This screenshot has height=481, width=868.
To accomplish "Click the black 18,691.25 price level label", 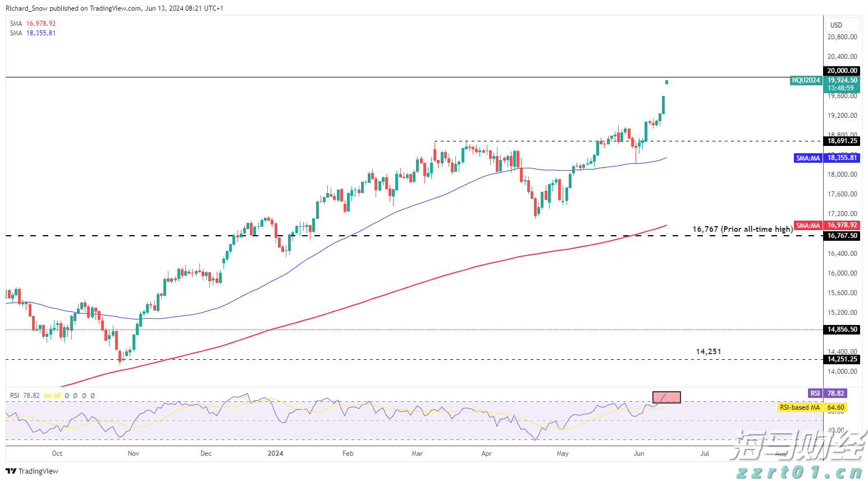I will 841,141.
